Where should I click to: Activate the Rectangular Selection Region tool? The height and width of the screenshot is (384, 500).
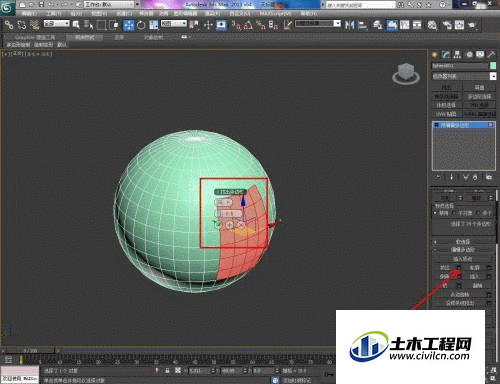101,25
